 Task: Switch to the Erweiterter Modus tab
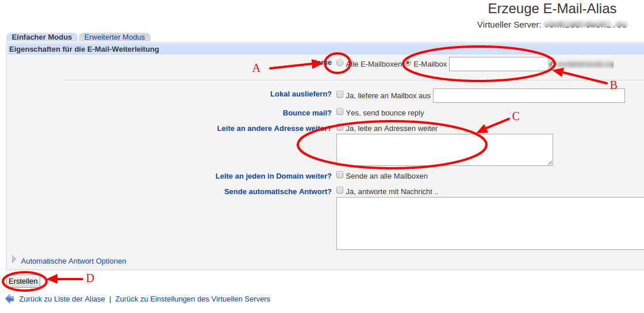[x=114, y=37]
